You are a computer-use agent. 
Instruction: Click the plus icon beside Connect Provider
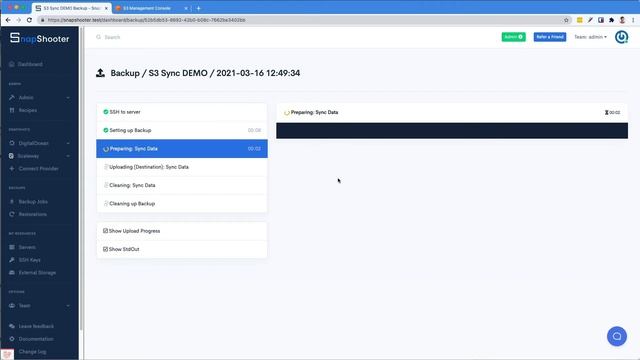(11, 169)
